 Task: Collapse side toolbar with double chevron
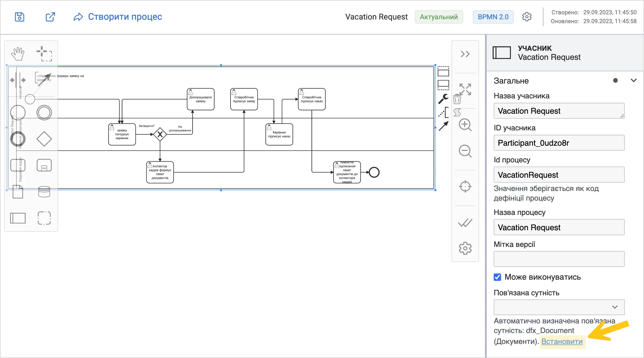click(x=465, y=54)
